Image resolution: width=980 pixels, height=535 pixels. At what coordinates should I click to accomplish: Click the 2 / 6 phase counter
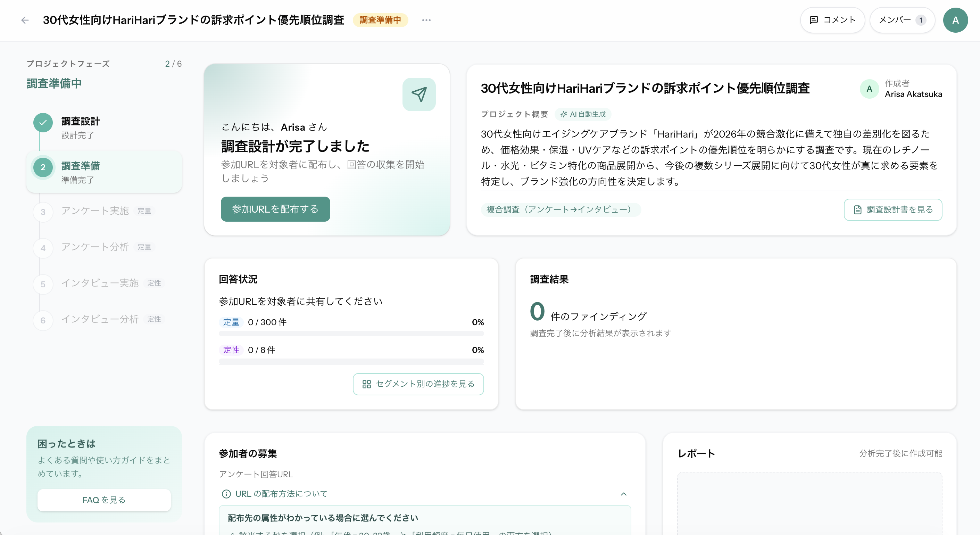tap(174, 64)
